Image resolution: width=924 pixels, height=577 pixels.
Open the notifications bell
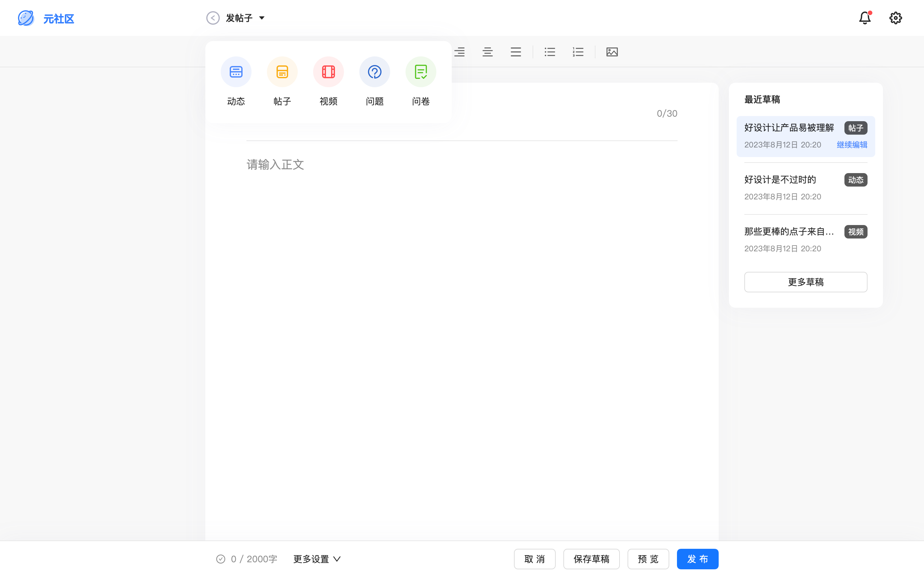[x=864, y=18]
